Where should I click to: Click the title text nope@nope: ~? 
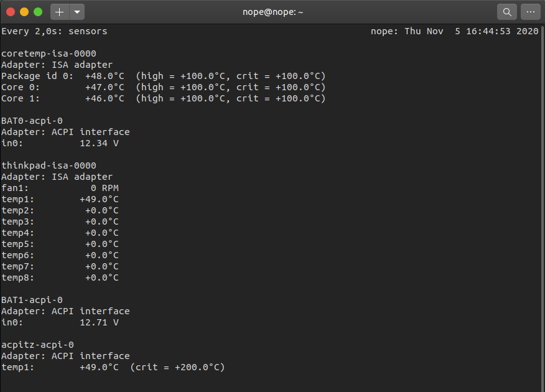pyautogui.click(x=272, y=11)
